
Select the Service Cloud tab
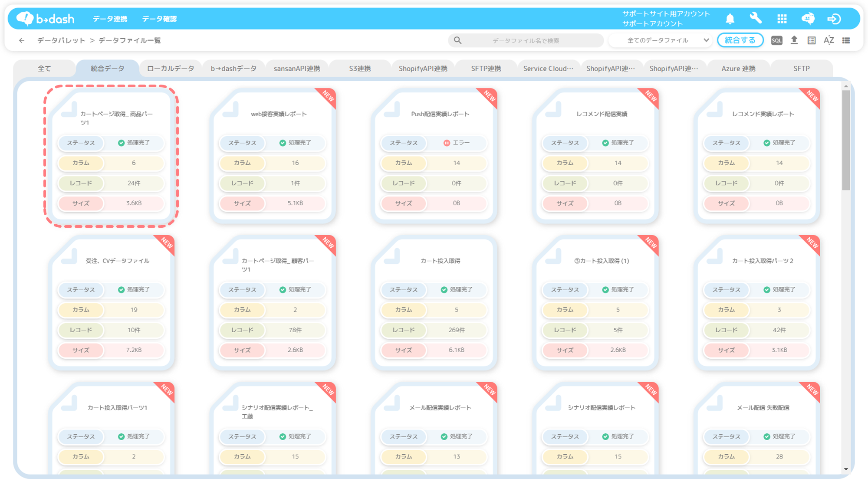(x=549, y=69)
